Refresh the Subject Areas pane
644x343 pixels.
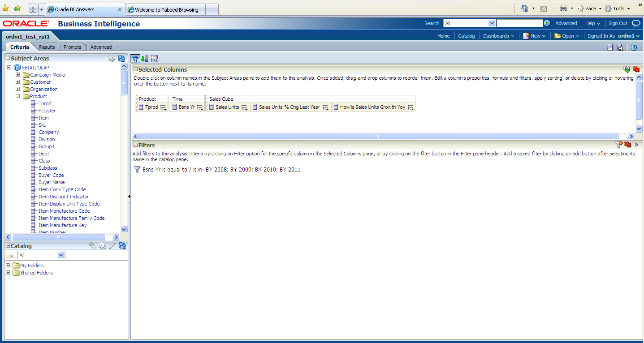point(121,58)
